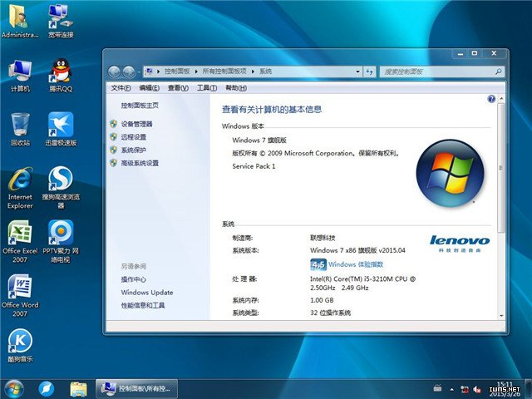Launch 迅雷极速版 desktop shortcut

point(61,129)
